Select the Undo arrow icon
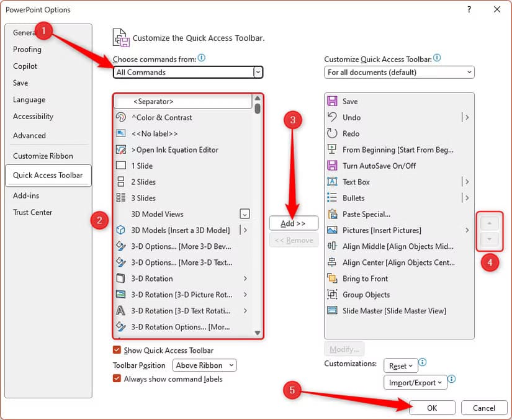This screenshot has height=420, width=512. click(332, 117)
